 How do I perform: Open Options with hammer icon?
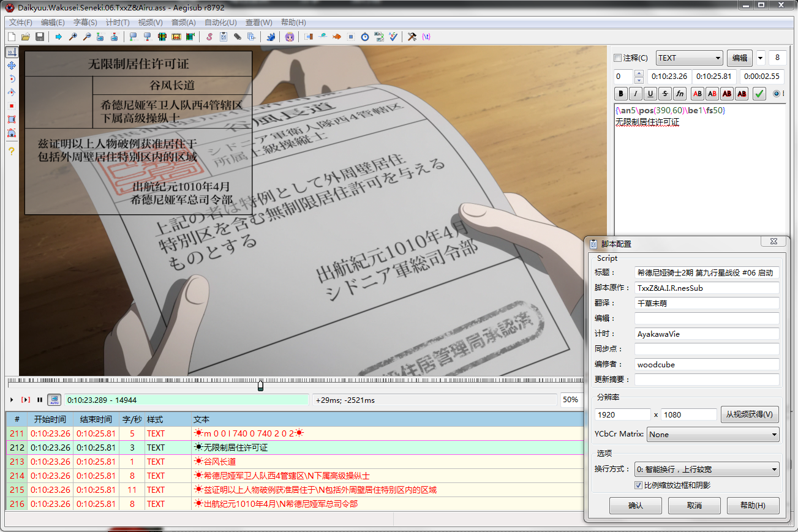coord(412,37)
